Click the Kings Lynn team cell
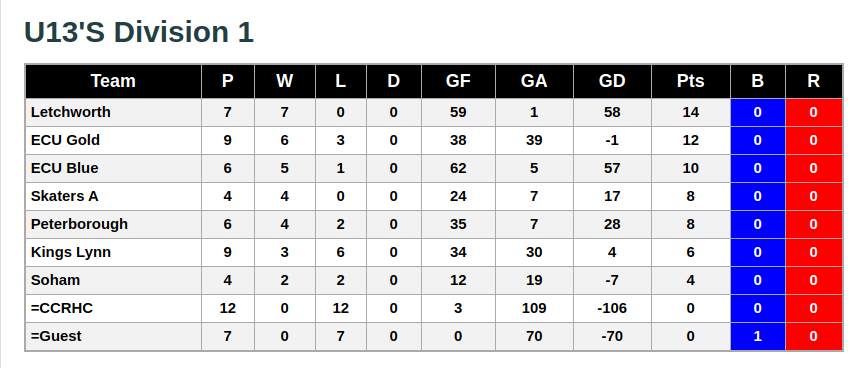This screenshot has height=368, width=850. point(113,253)
